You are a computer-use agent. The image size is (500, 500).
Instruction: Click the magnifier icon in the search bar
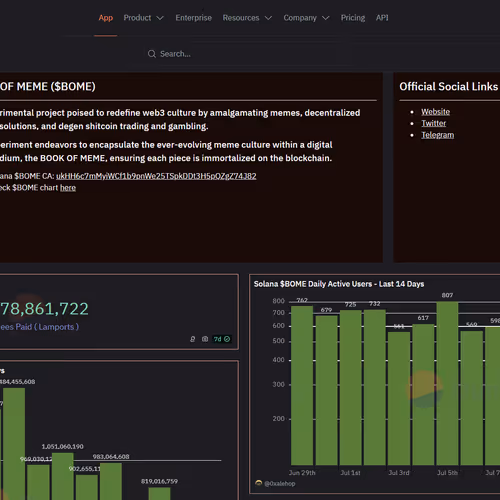pyautogui.click(x=152, y=54)
